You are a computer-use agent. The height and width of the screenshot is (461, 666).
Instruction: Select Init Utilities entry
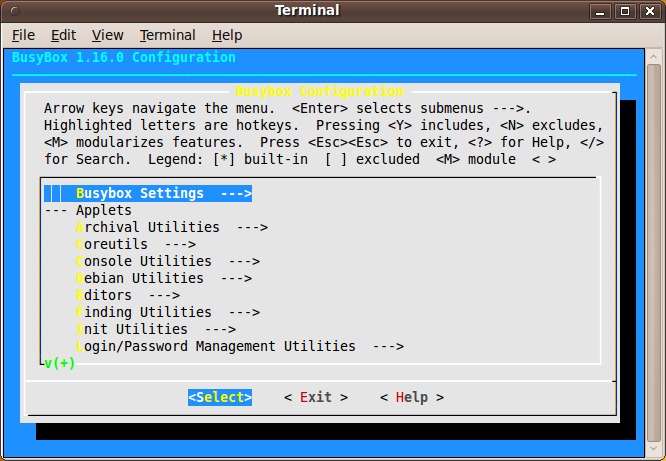155,329
